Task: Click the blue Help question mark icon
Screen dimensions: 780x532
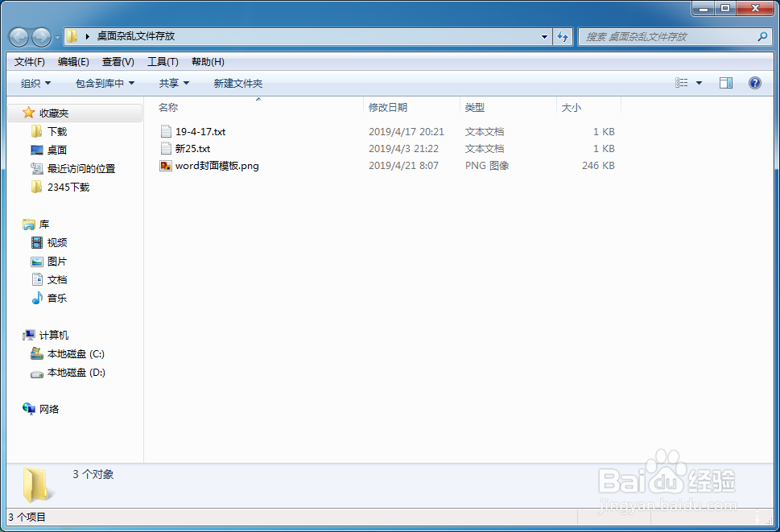Action: [x=754, y=83]
